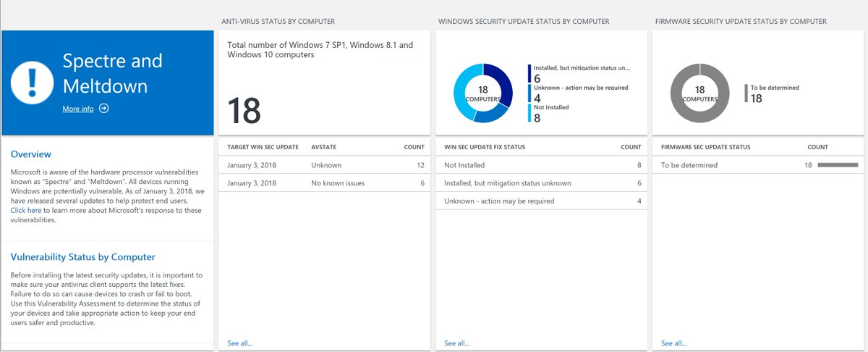Click the Spectre and Meltdown title
The image size is (868, 352).
(x=112, y=73)
